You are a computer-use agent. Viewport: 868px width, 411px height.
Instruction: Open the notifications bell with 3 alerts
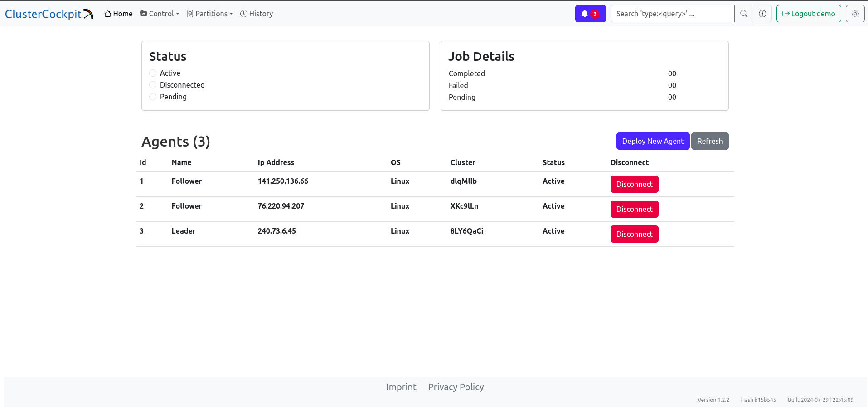pyautogui.click(x=590, y=14)
